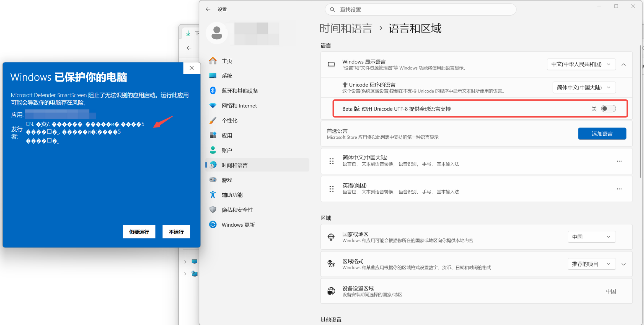Expand the computer tree item in Explorer
The height and width of the screenshot is (325, 644).
pyautogui.click(x=185, y=261)
